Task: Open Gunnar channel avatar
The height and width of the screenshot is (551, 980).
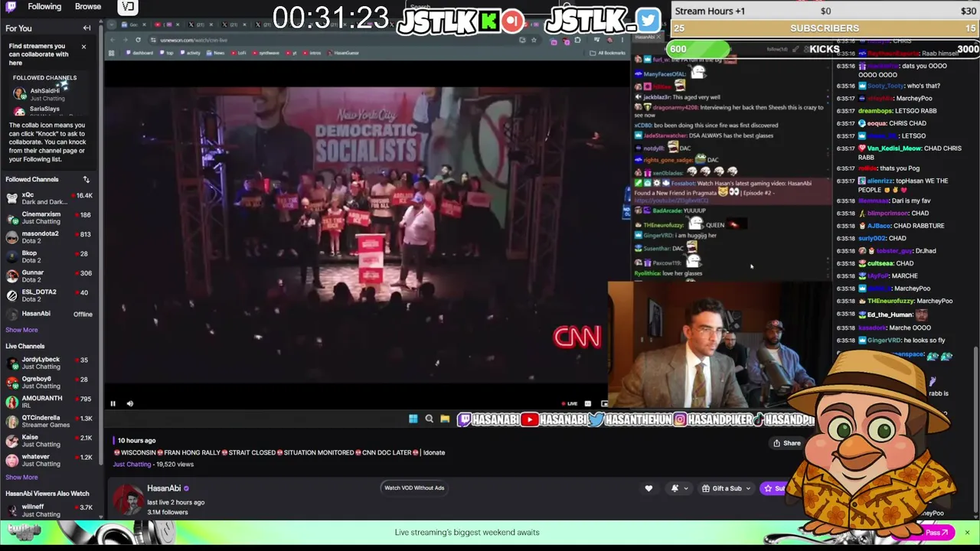Action: 12,275
